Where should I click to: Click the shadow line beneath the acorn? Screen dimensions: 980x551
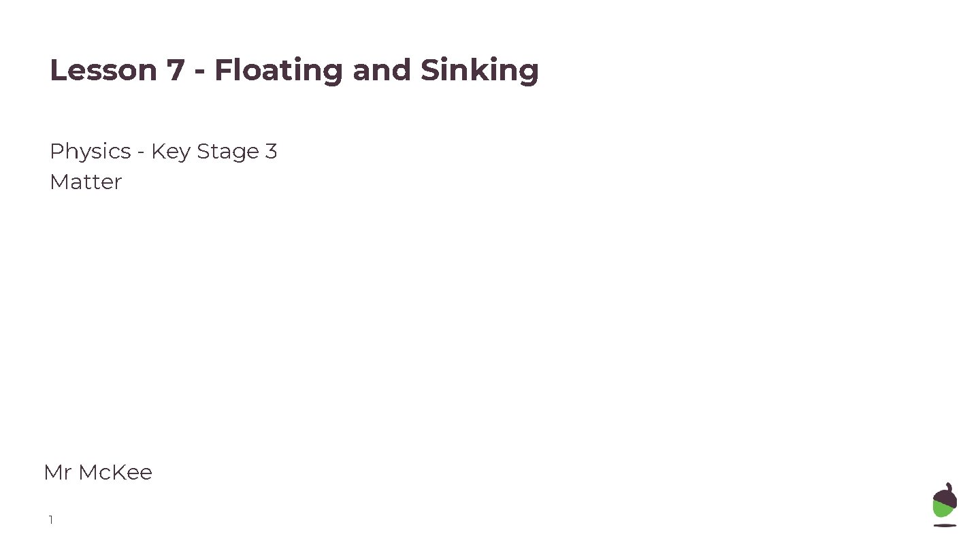pos(945,525)
